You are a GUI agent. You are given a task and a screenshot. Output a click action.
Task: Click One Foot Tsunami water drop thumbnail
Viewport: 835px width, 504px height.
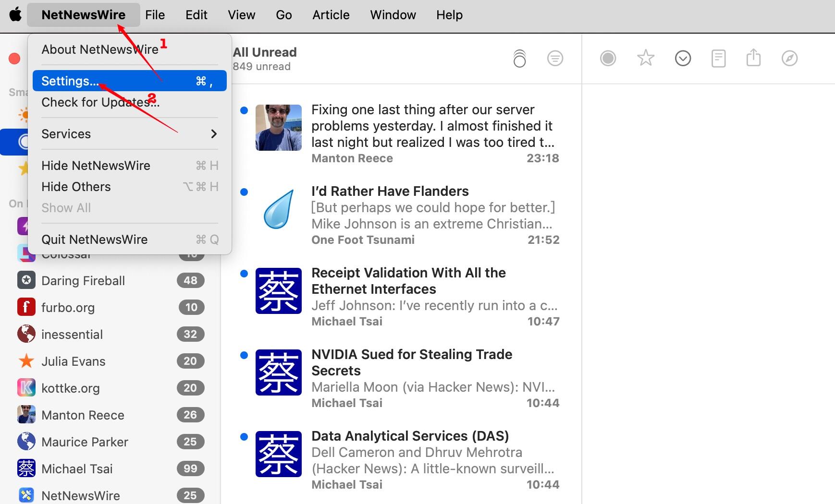coord(278,209)
